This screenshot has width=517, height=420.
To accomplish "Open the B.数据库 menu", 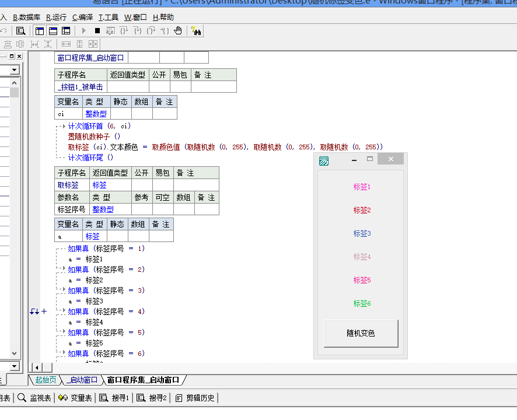I will click(27, 17).
